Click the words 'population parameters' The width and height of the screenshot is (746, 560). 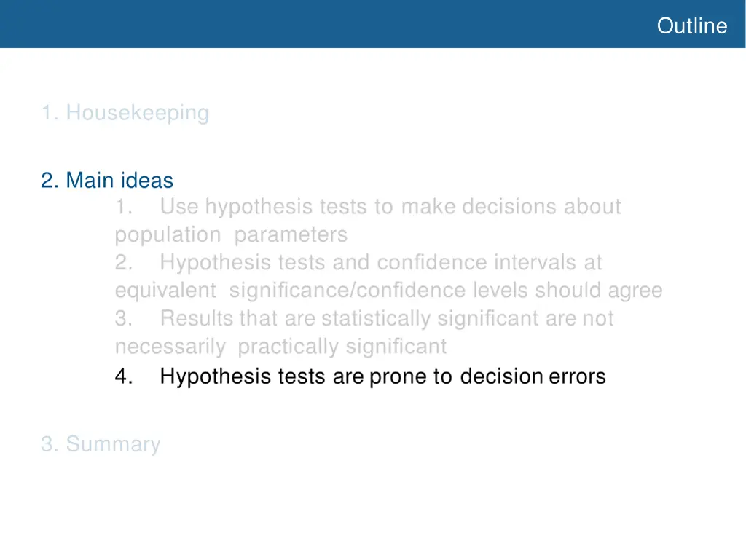(231, 234)
